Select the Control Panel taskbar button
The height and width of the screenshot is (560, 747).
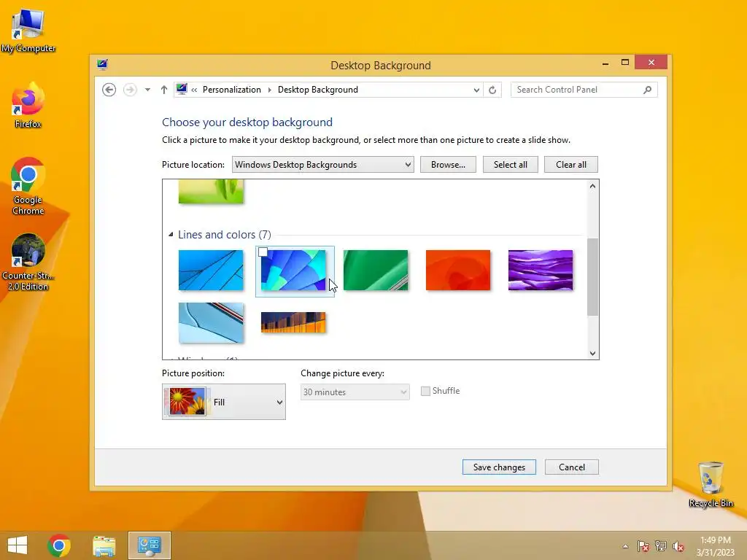tap(149, 545)
